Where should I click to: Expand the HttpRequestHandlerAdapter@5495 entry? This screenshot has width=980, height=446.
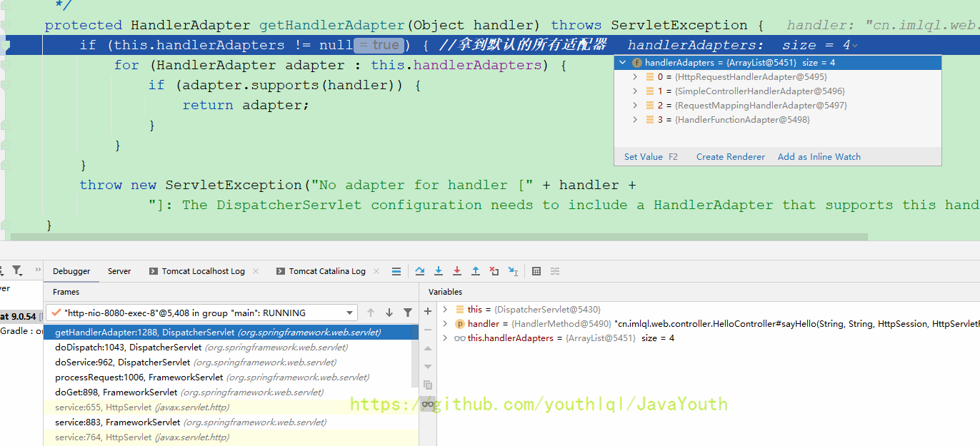635,77
